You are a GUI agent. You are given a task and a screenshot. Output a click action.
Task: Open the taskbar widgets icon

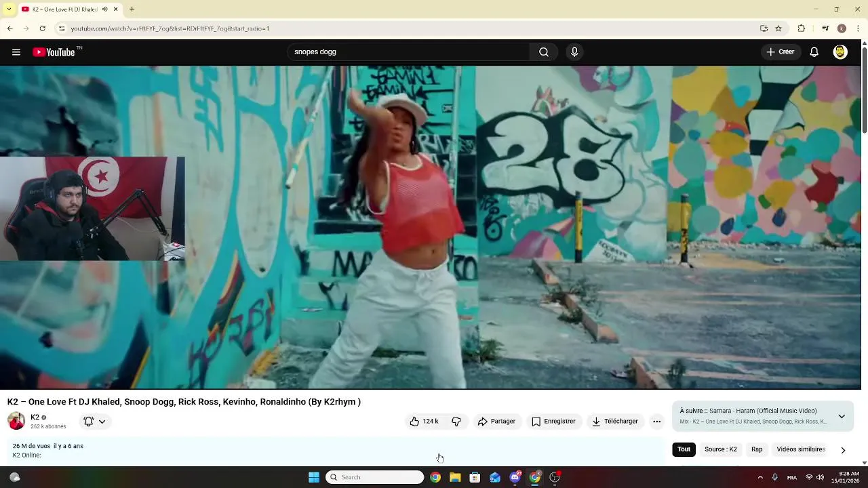coord(14,477)
